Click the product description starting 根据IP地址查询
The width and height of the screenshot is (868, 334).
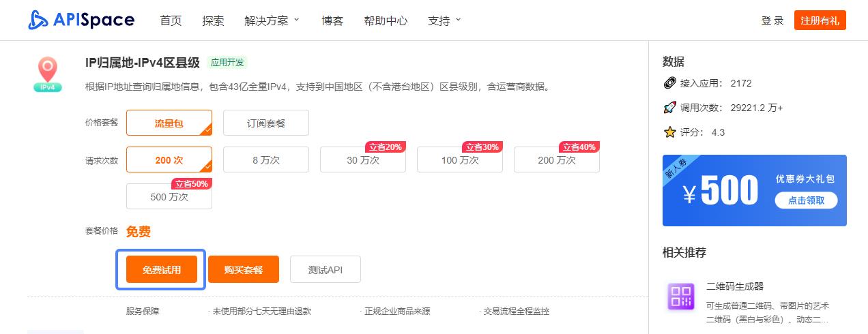click(x=317, y=87)
